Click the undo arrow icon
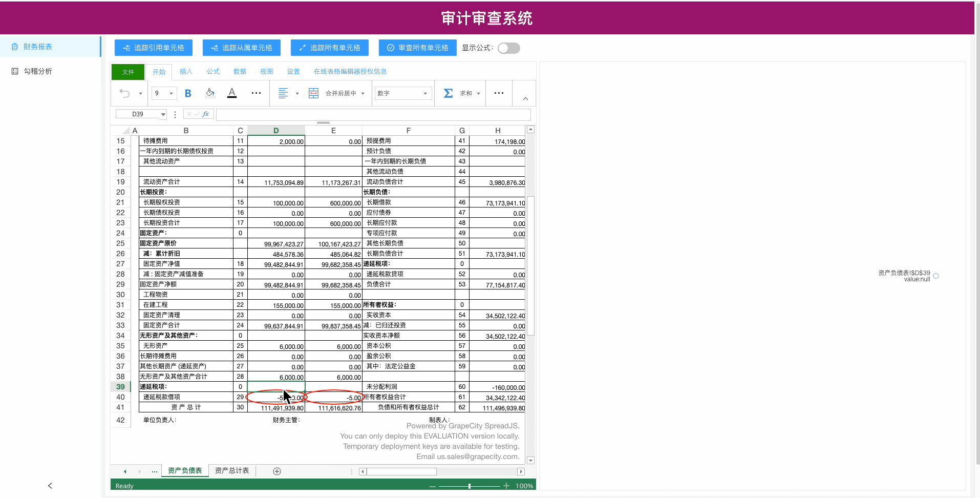The image size is (980, 498). tap(124, 93)
